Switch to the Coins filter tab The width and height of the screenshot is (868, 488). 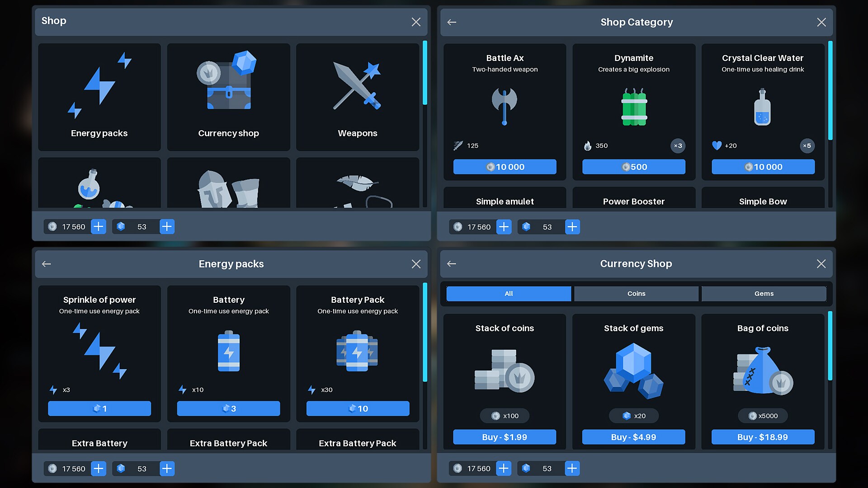click(x=636, y=294)
